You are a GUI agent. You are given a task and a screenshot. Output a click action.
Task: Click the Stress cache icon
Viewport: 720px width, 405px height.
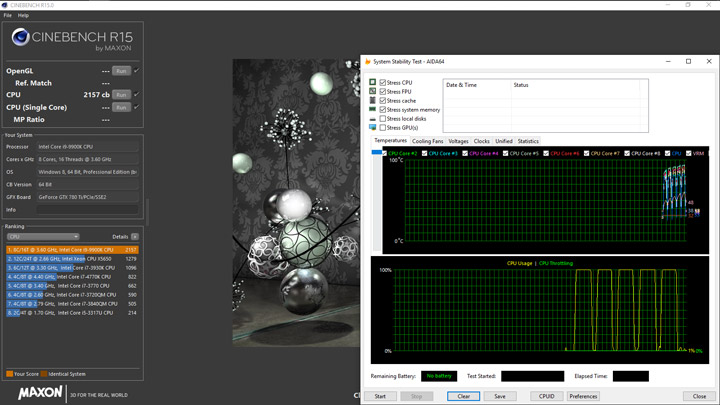click(373, 101)
